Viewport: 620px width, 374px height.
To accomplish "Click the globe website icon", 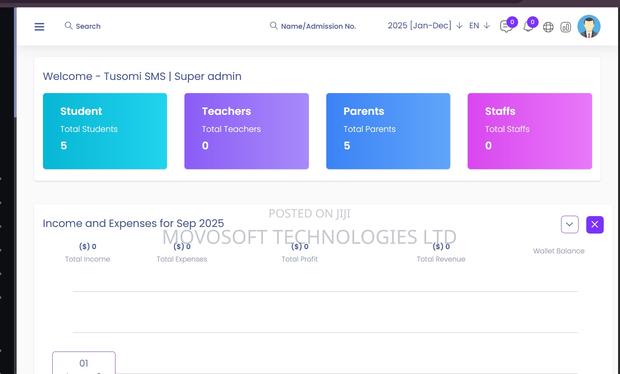I will [x=548, y=27].
